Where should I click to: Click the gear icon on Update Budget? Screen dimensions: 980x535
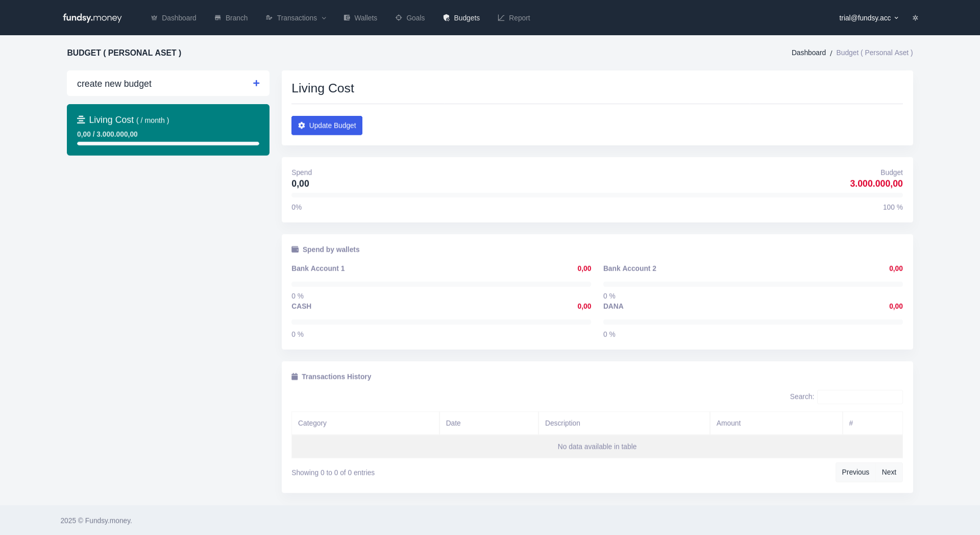[x=302, y=126]
